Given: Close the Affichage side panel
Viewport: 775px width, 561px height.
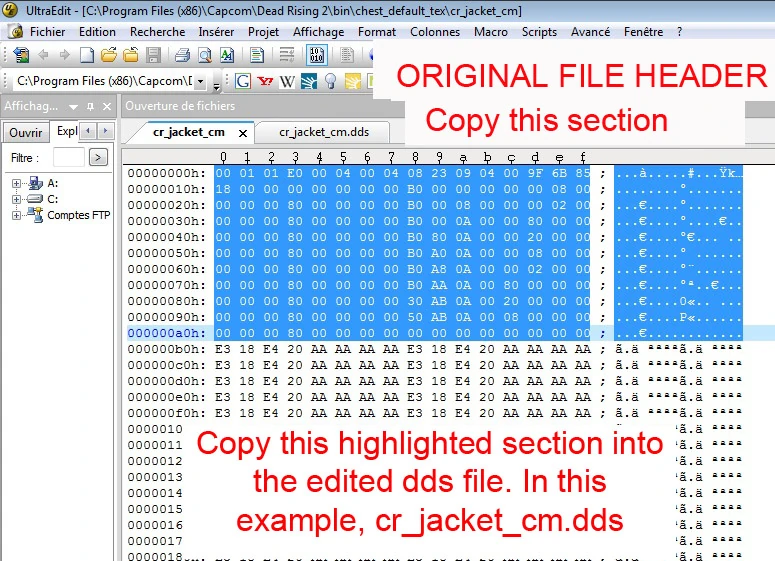Looking at the screenshot, I should [107, 106].
